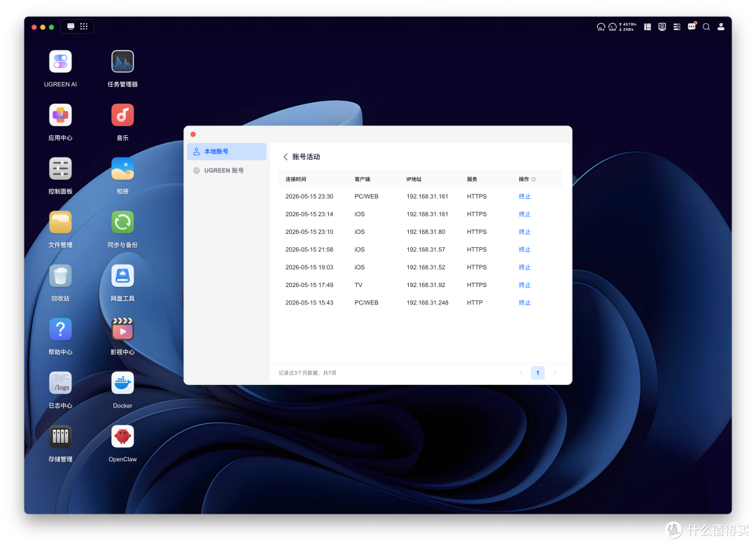The image size is (756, 546).
Task: Open 日志中心 log center
Action: coord(60,383)
